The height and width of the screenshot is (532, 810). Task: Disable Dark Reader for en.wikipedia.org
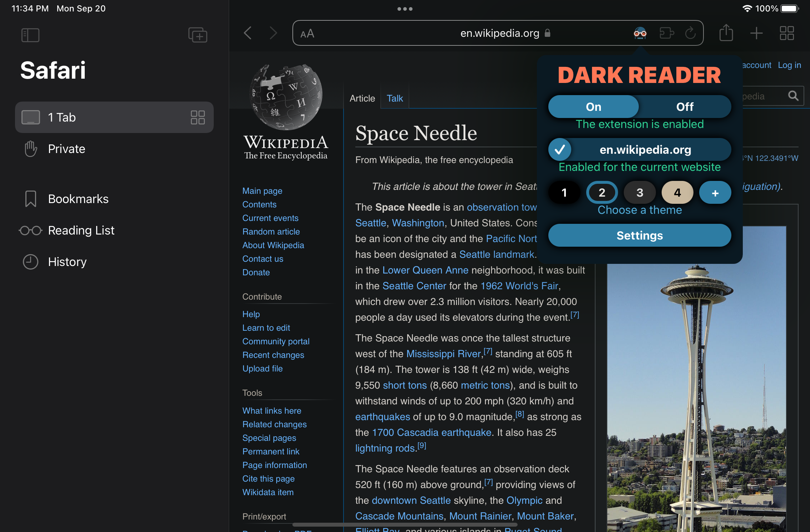coord(560,149)
